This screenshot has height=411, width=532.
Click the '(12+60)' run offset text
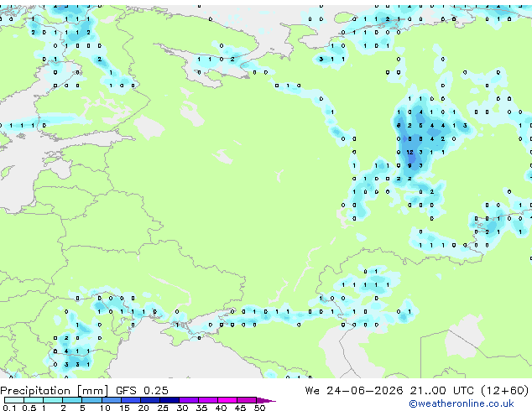coord(505,390)
